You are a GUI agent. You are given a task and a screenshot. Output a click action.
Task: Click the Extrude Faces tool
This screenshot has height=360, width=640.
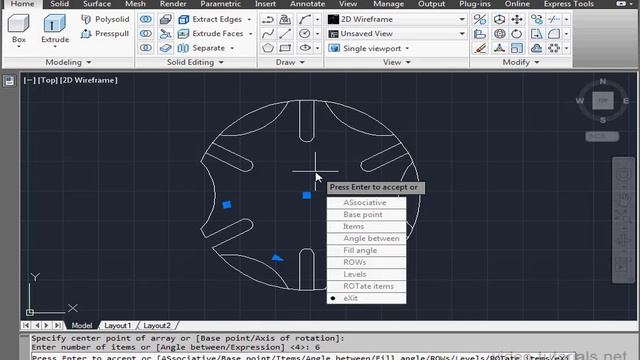(x=211, y=33)
